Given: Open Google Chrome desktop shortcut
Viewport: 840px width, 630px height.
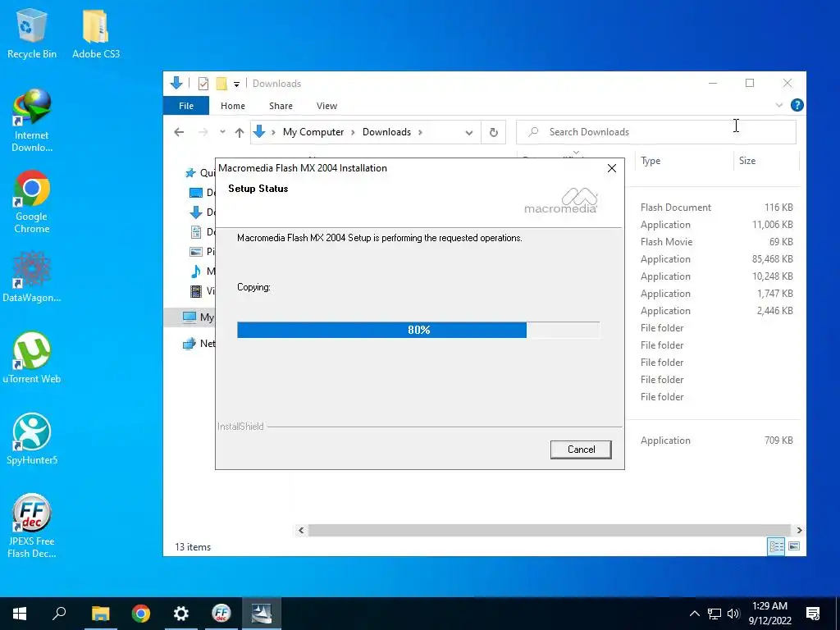Looking at the screenshot, I should (32, 202).
